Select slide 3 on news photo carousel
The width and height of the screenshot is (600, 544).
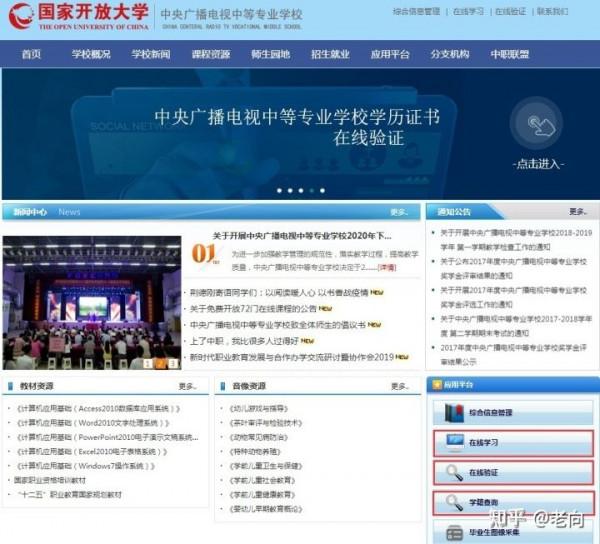click(172, 363)
